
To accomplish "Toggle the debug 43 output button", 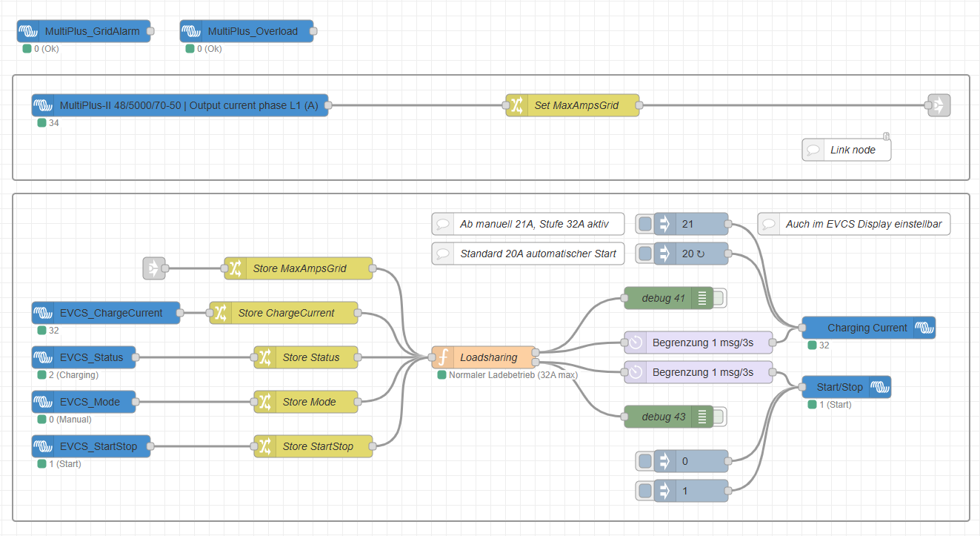I will [x=720, y=417].
